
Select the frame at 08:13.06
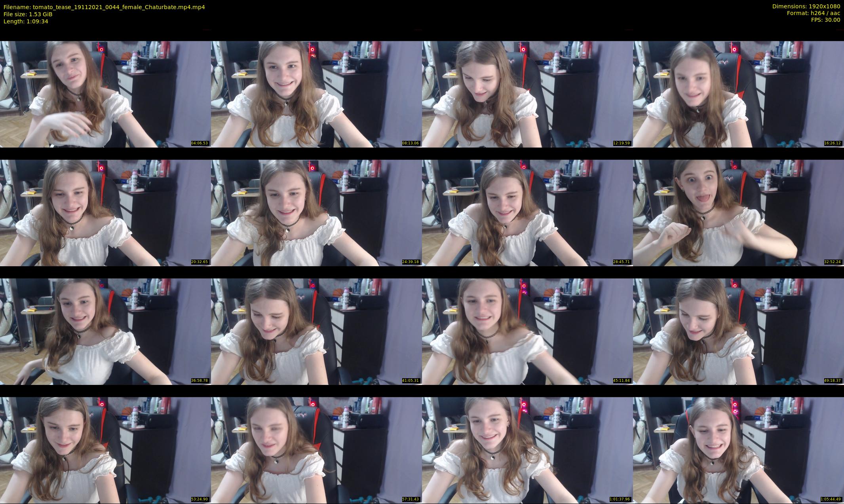(316, 94)
